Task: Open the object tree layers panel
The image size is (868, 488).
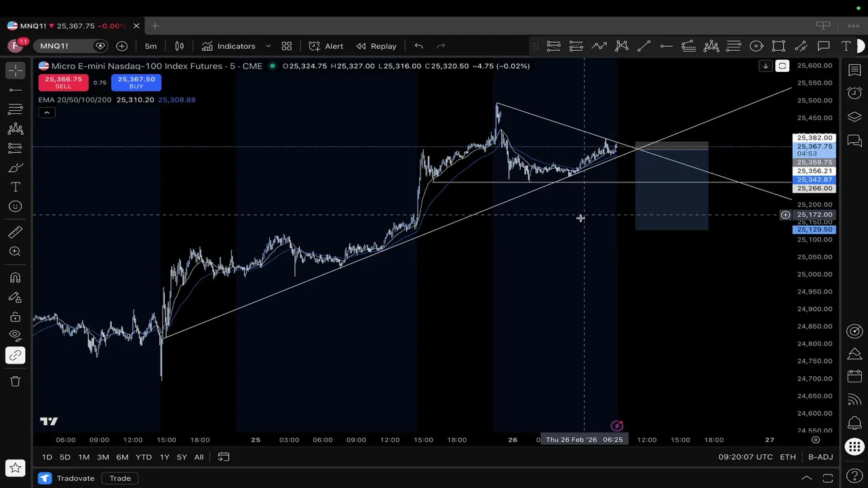Action: [x=854, y=117]
